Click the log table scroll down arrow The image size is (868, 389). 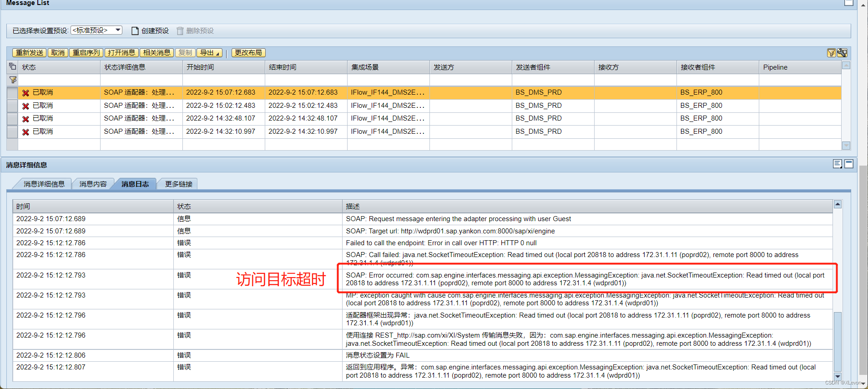[838, 377]
